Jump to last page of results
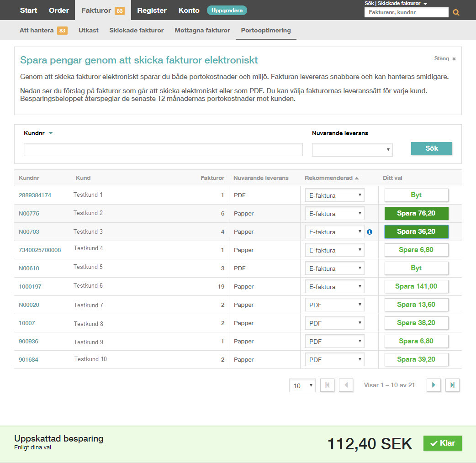Screen dimensions: 476x463 click(452, 385)
